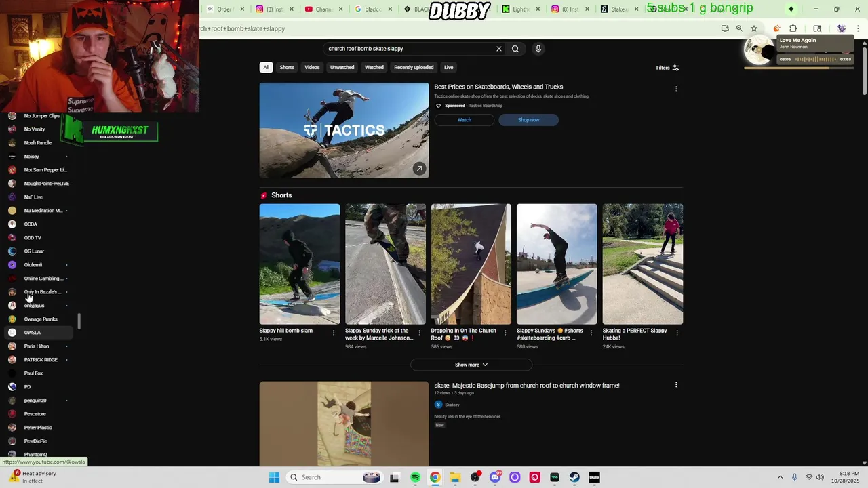The image size is (868, 488).
Task: Open Ownage Pranks subscription
Action: pos(37,319)
